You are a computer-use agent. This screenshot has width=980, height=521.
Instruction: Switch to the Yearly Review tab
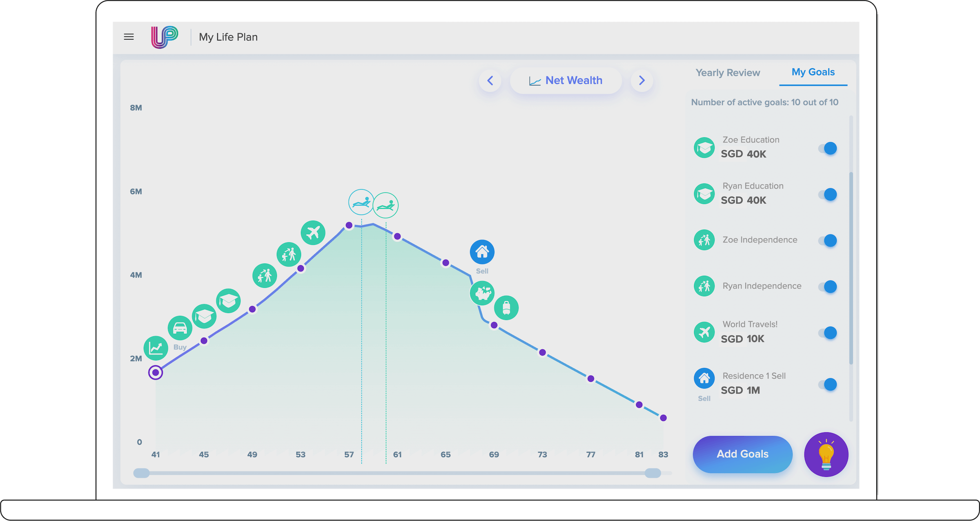pyautogui.click(x=728, y=73)
